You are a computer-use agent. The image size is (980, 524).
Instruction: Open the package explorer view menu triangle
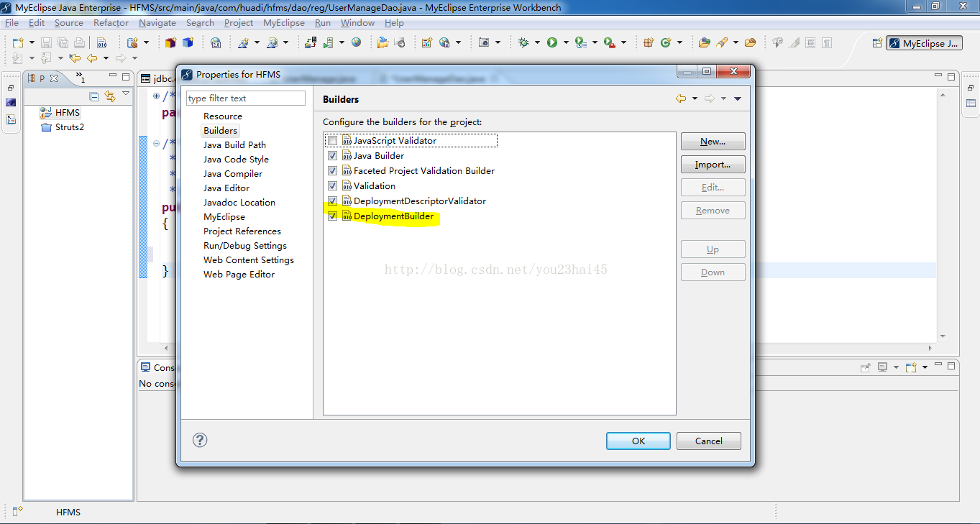126,94
